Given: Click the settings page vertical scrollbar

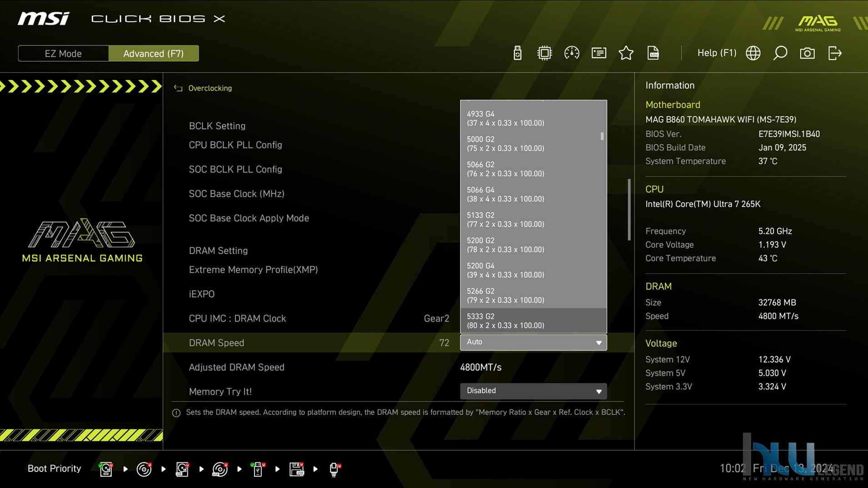Looking at the screenshot, I should click(x=629, y=209).
